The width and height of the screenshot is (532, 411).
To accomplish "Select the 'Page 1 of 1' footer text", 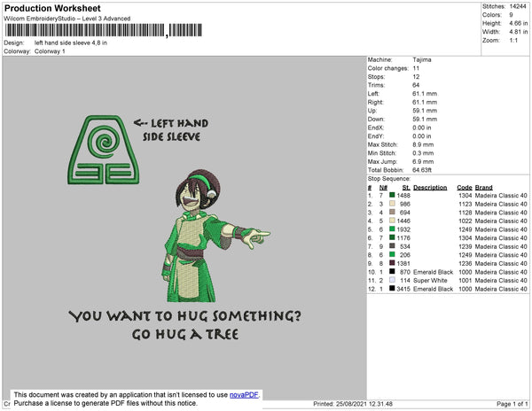I will pyautogui.click(x=512, y=404).
